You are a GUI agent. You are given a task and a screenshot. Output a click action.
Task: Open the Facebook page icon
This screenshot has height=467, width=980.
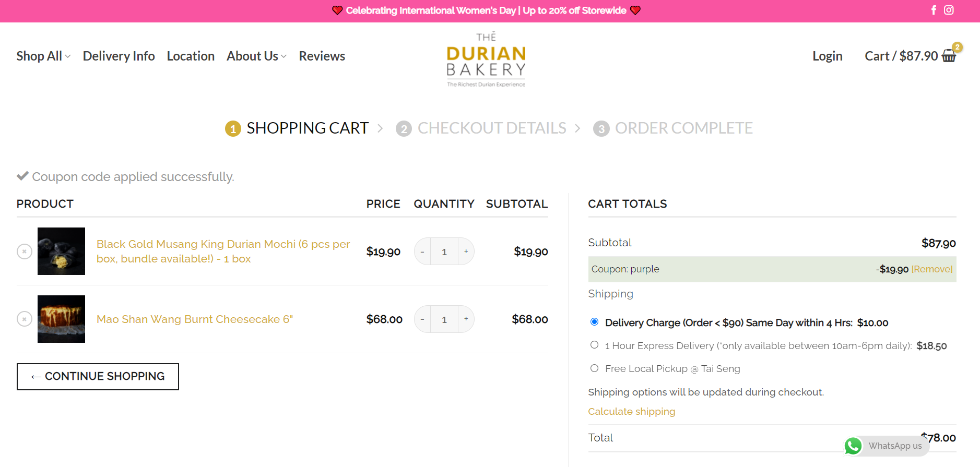(x=934, y=10)
